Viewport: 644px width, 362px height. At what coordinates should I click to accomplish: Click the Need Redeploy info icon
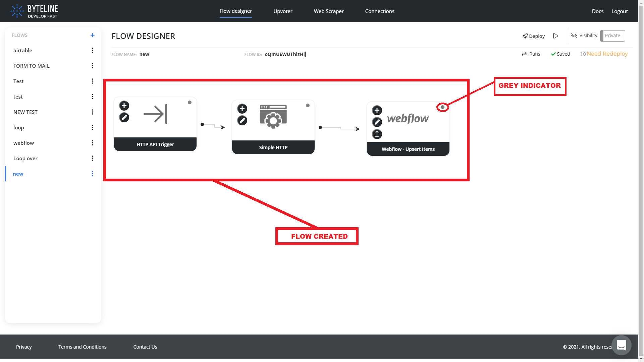pos(583,54)
